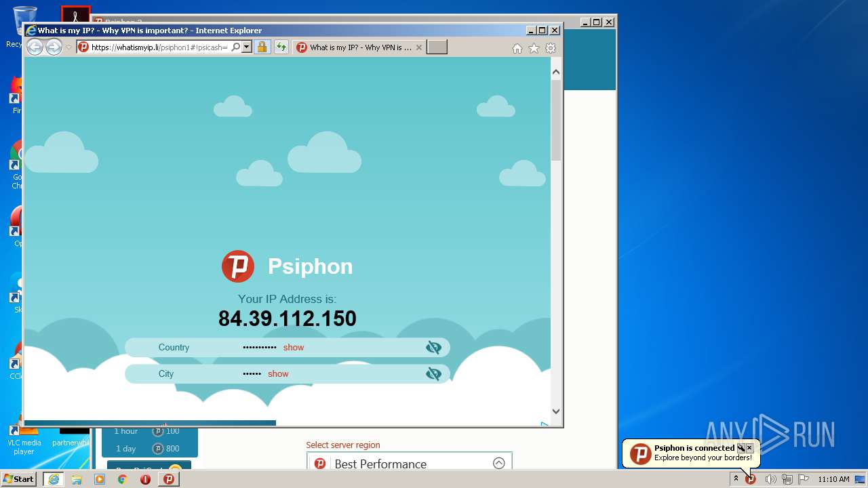Click the chevron on the server region selector
The width and height of the screenshot is (868, 488).
tap(498, 464)
